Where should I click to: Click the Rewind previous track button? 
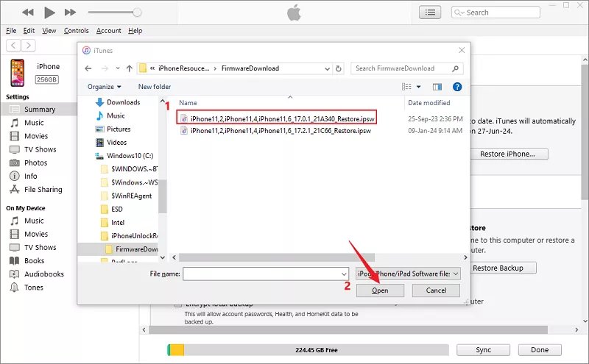point(27,13)
